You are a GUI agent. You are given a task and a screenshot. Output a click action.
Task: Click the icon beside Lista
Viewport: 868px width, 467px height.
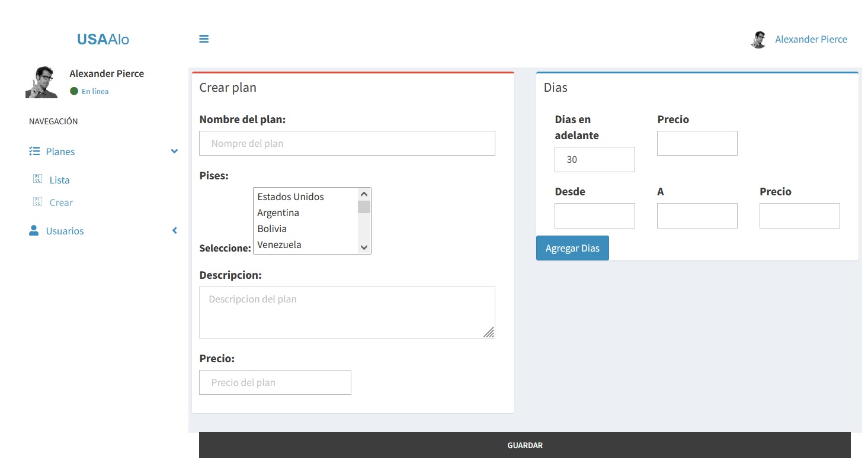point(37,179)
